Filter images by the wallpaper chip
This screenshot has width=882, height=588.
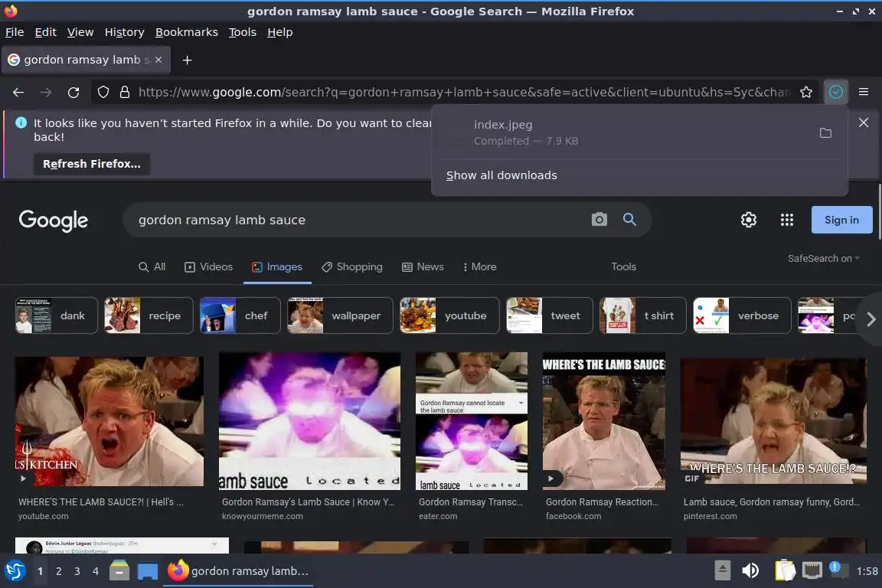pyautogui.click(x=340, y=315)
